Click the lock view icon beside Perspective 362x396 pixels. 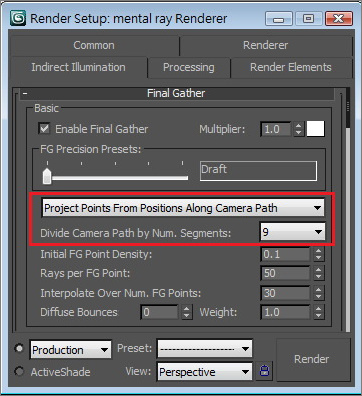(x=264, y=371)
